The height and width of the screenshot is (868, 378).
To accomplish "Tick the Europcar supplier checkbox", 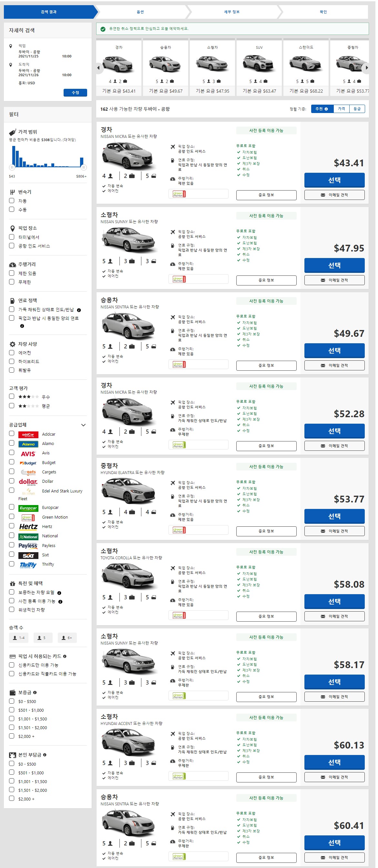I will 12,507.
